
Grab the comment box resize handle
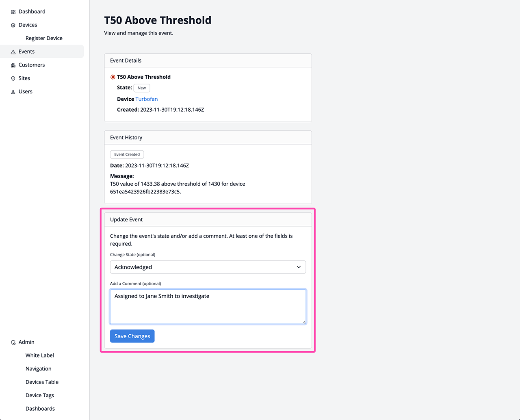click(303, 322)
